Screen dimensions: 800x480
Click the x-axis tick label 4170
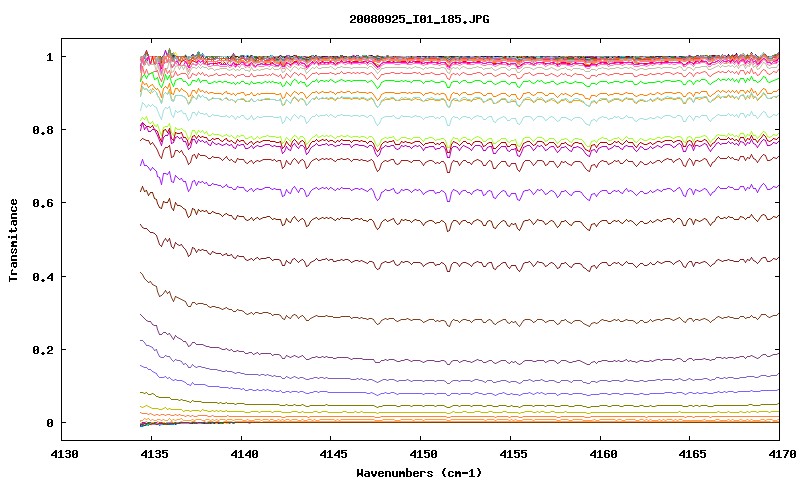tap(782, 453)
